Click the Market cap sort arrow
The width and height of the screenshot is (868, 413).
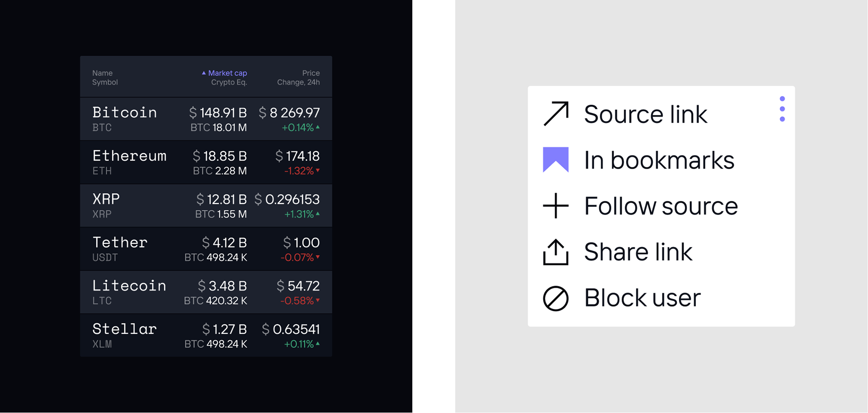point(204,73)
